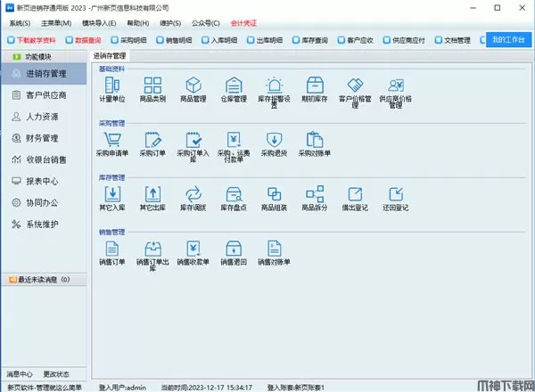Select 人力资源 in the sidebar

44,117
